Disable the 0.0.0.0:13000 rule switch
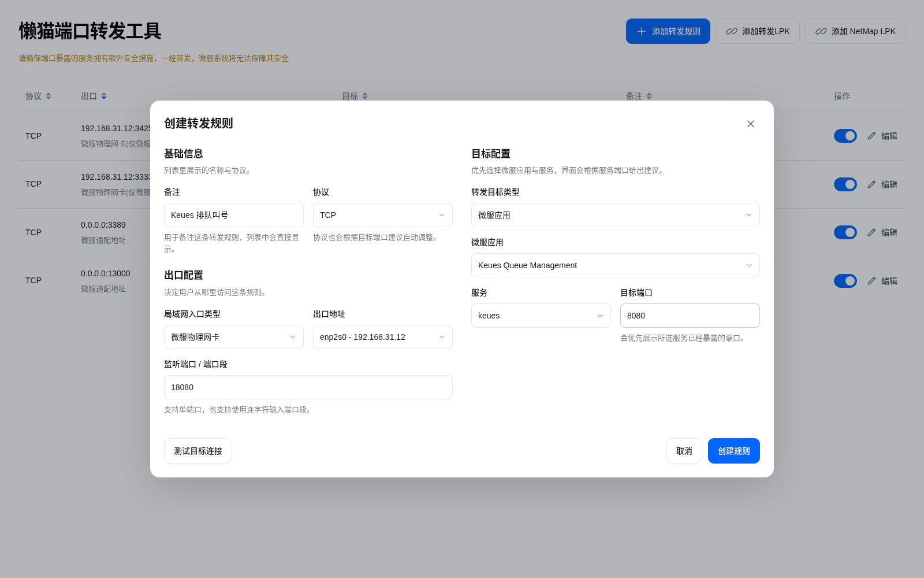 click(x=845, y=281)
